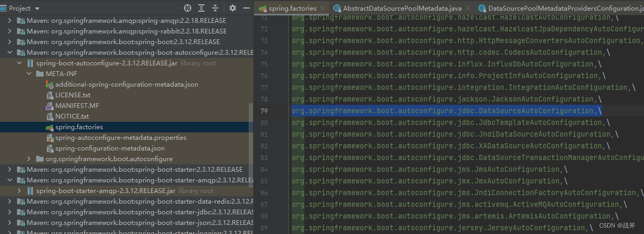
Task: Click spring-configuration-metadata.json file icon
Action: coord(49,148)
